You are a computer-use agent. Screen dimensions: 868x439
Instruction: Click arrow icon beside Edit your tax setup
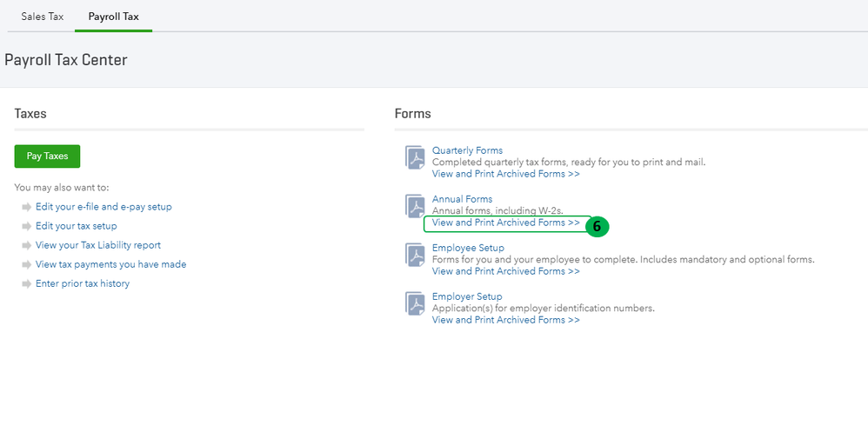coord(27,226)
